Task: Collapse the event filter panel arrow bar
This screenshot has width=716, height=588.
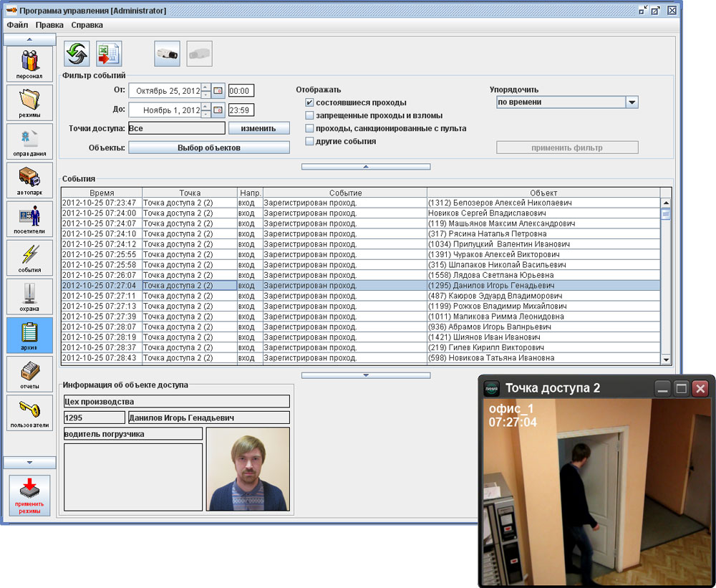Action: click(x=365, y=166)
